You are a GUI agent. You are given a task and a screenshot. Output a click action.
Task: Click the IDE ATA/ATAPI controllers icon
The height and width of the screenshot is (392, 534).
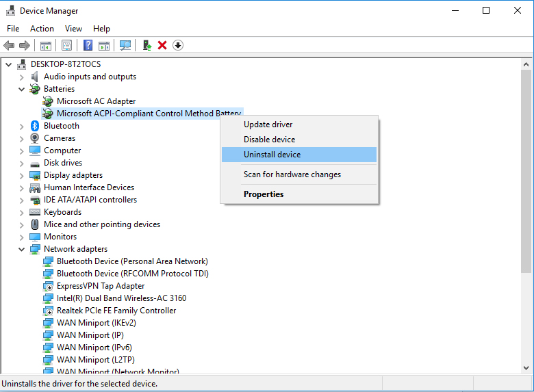tap(35, 200)
